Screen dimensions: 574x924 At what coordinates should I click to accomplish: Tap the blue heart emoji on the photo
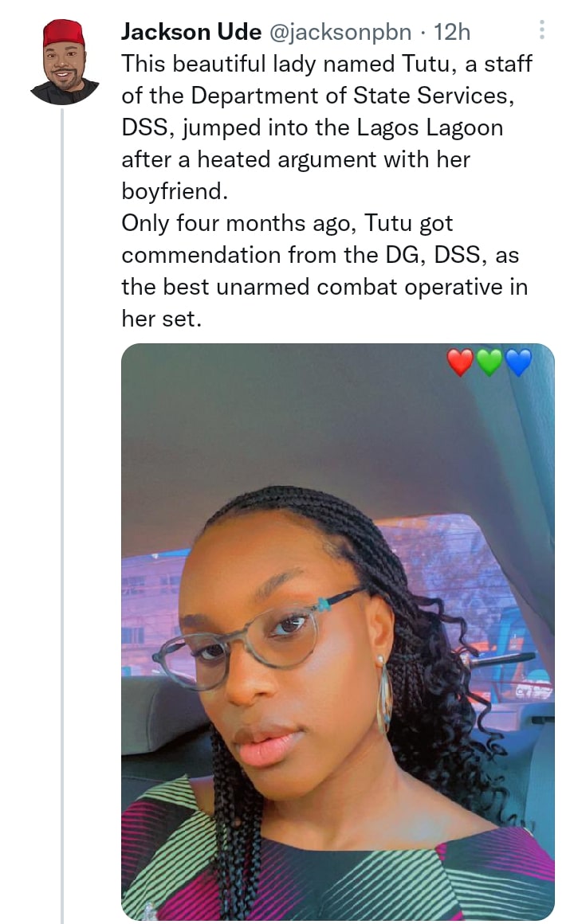518,362
